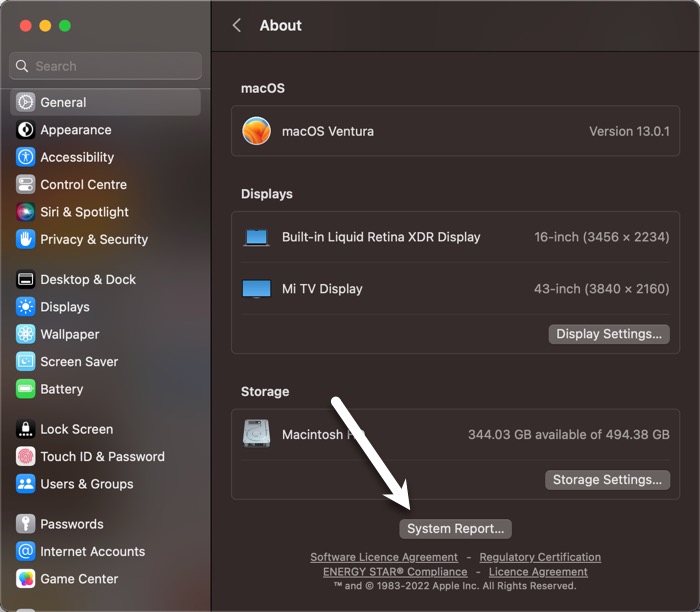The image size is (700, 612).
Task: Click the Control Centre icon
Action: coord(25,184)
